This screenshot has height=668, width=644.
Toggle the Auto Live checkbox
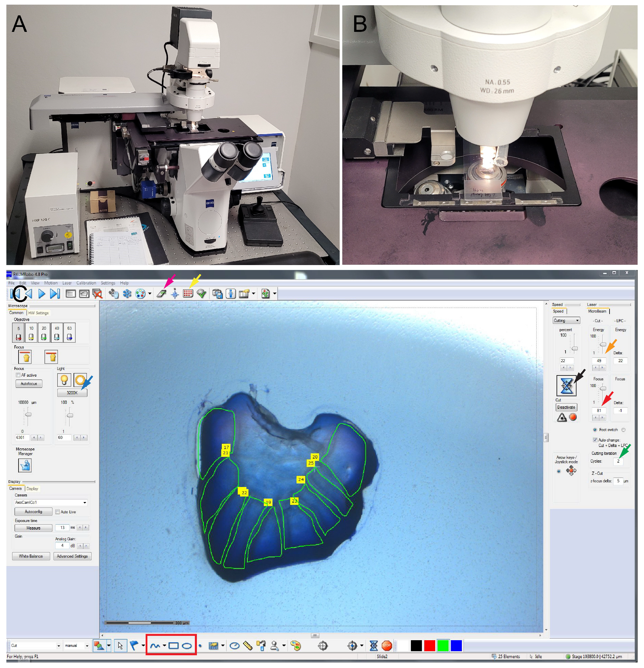tap(58, 512)
